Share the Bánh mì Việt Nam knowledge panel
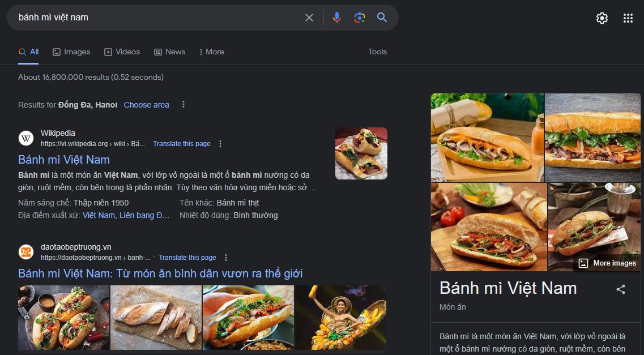The height and width of the screenshot is (355, 644). coord(621,289)
